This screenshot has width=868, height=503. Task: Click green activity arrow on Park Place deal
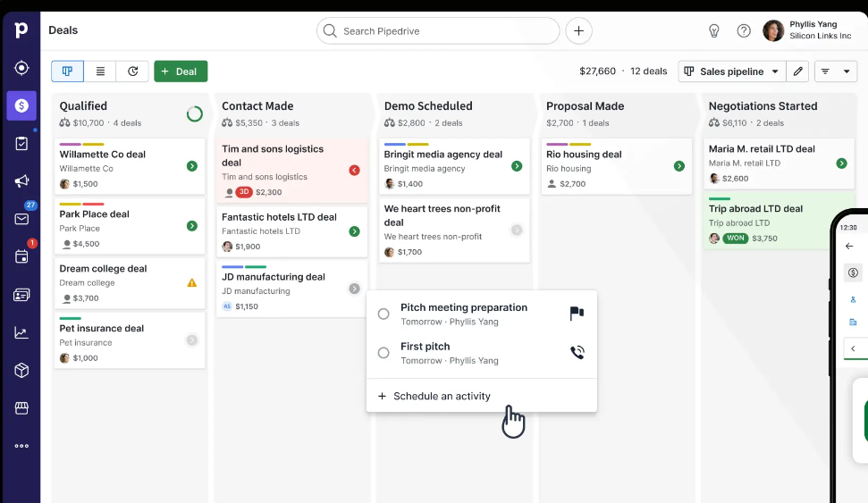click(192, 226)
